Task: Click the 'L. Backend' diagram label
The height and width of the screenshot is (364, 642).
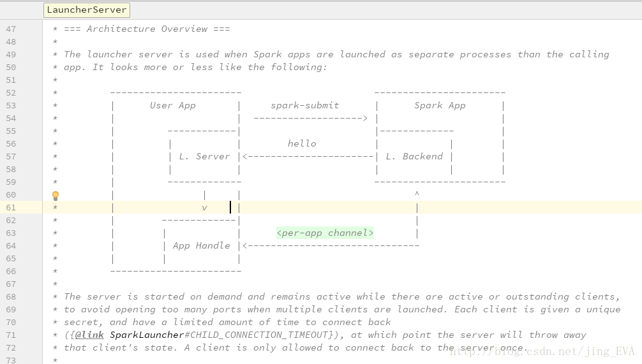Action: [x=414, y=156]
